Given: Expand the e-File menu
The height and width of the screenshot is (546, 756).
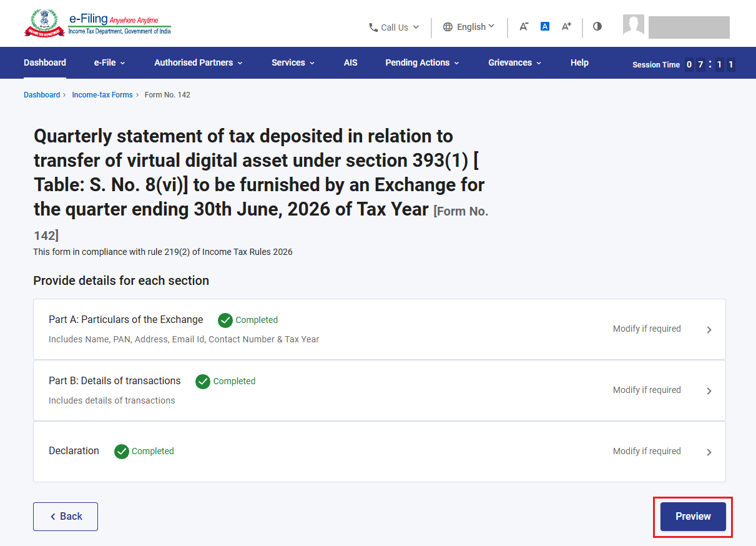Looking at the screenshot, I should [110, 62].
